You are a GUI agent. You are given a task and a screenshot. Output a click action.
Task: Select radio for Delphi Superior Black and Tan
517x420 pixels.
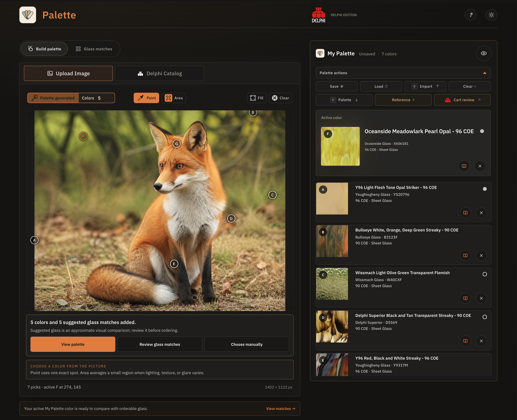pyautogui.click(x=485, y=317)
